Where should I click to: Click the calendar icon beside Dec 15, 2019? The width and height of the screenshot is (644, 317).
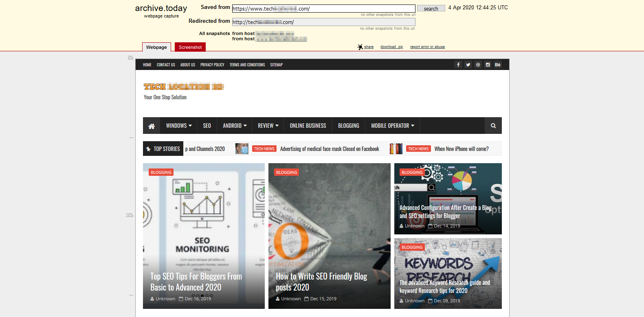[x=306, y=299]
